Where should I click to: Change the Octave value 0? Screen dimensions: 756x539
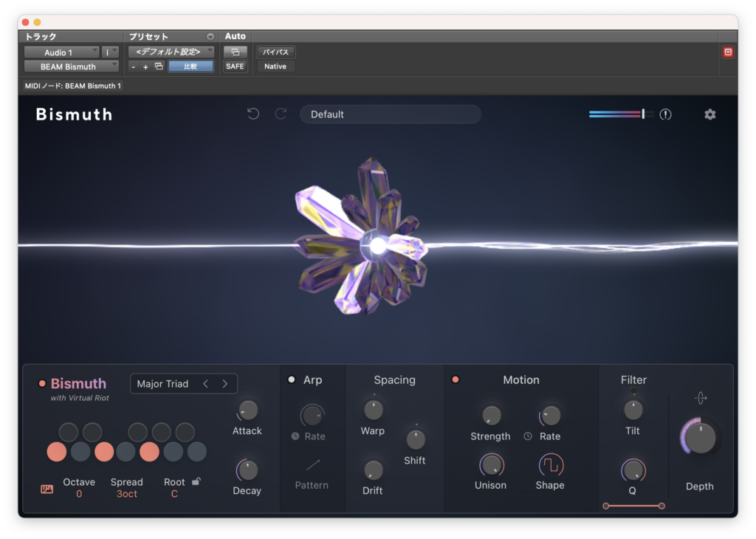(79, 494)
